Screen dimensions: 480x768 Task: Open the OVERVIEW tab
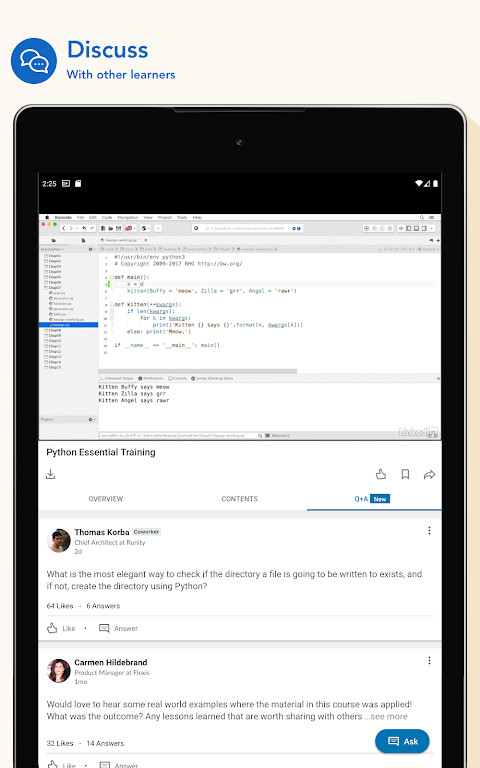point(106,499)
